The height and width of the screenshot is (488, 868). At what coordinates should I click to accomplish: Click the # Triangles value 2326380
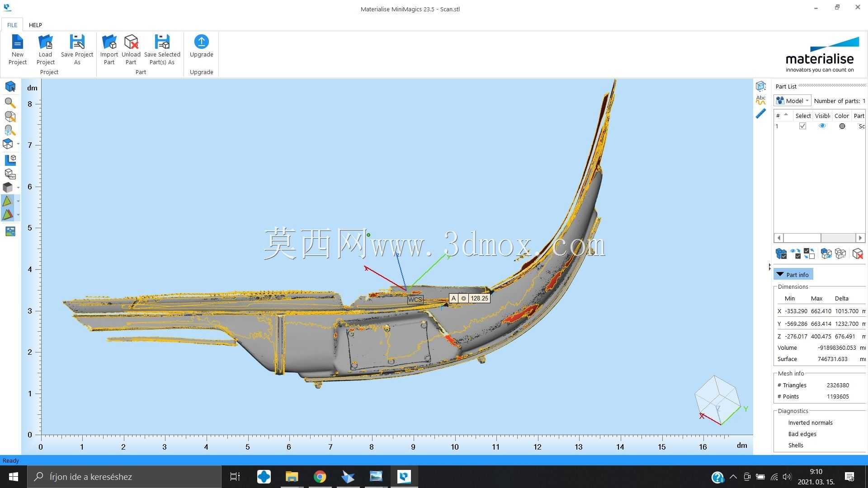pos(838,385)
